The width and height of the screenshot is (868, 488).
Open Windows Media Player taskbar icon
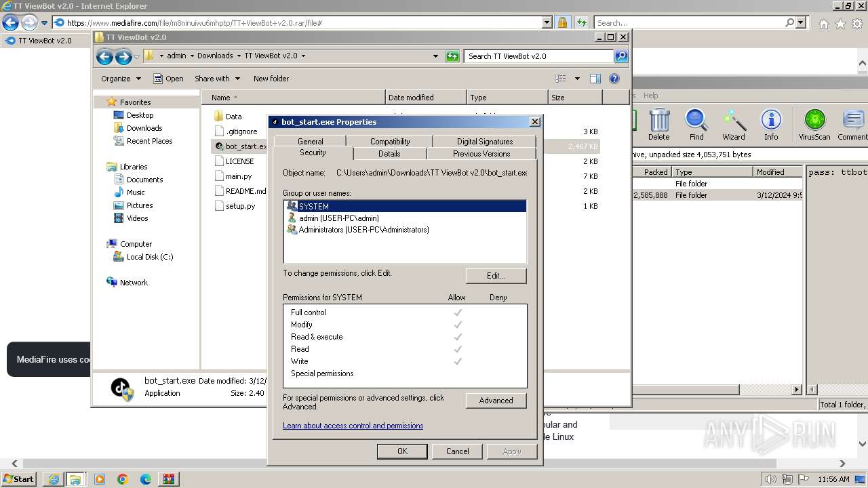pos(100,479)
